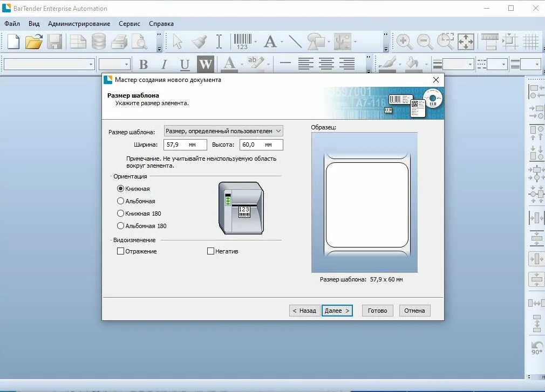This screenshot has width=545, height=392.
Task: Pick the font color 'A' swatch
Action: coord(229,64)
